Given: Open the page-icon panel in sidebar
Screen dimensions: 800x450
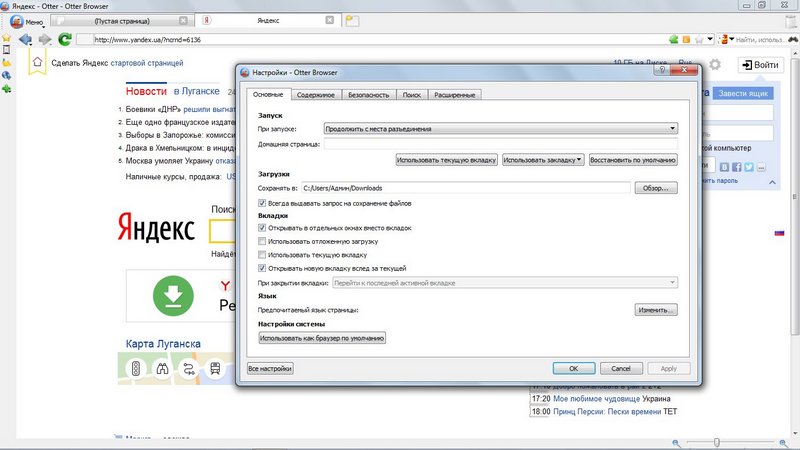Looking at the screenshot, I should tap(6, 49).
